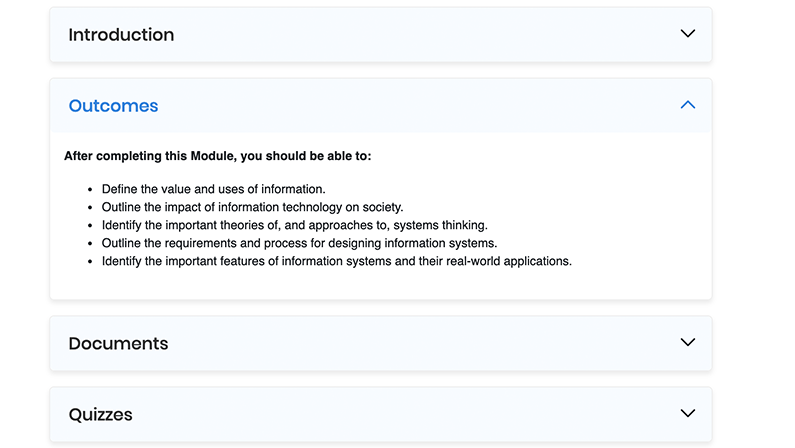Open Documents via its down chevron

coord(688,342)
